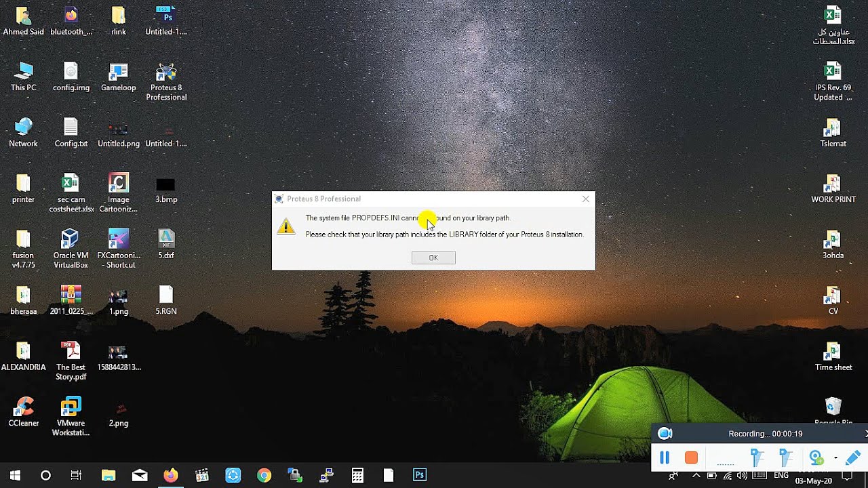Switch to Firefox on the taskbar

pyautogui.click(x=171, y=475)
